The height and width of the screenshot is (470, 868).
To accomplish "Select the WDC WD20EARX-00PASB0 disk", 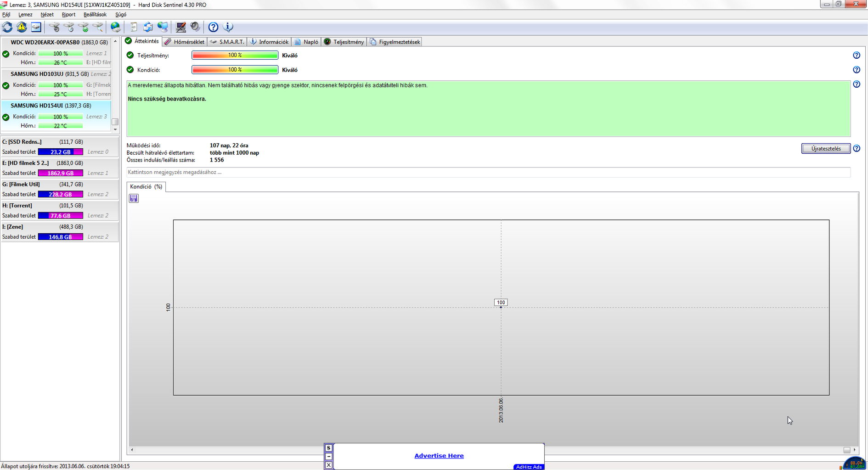I will [x=56, y=52].
